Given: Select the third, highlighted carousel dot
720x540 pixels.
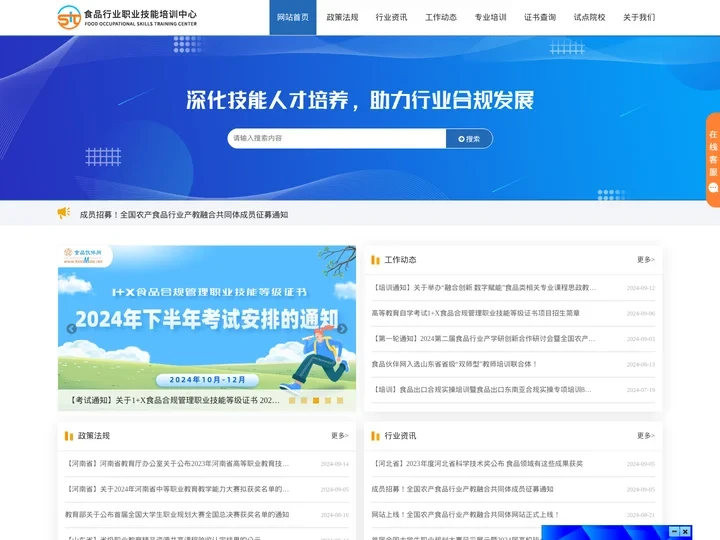Looking at the screenshot, I should (316, 400).
